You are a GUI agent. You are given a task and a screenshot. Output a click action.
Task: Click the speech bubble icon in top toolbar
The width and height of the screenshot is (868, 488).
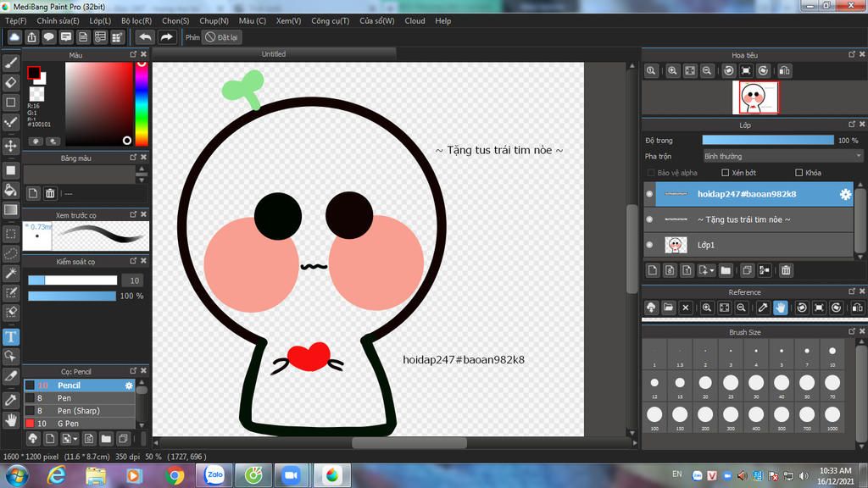click(48, 37)
